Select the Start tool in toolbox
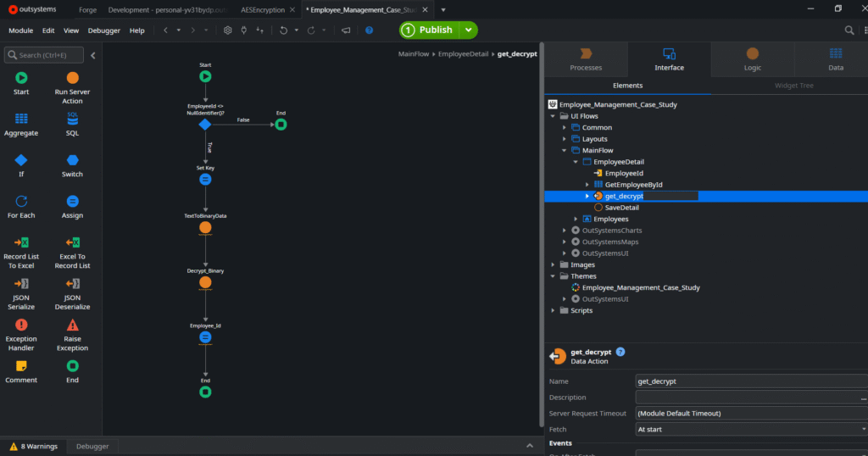This screenshot has height=456, width=868. (x=21, y=84)
